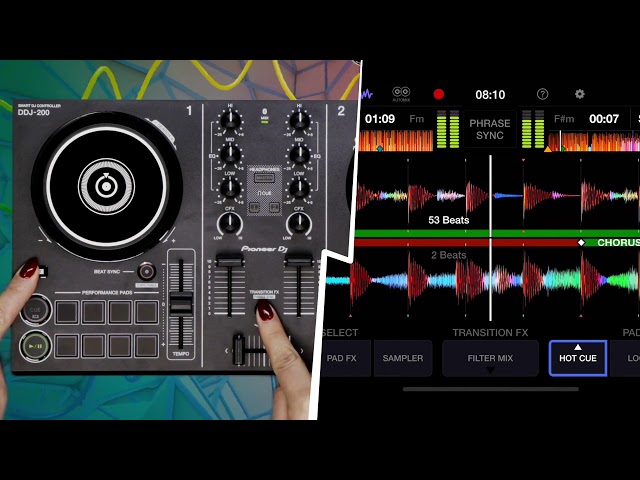Tap the purple waveform view icon

(366, 94)
